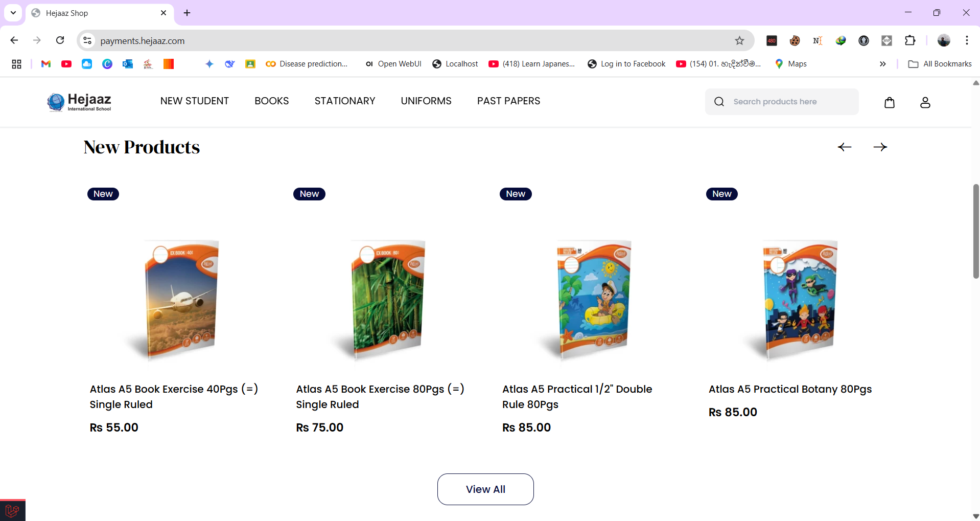
Task: Click the airplane cover exercise book thumbnail
Action: pos(180,299)
